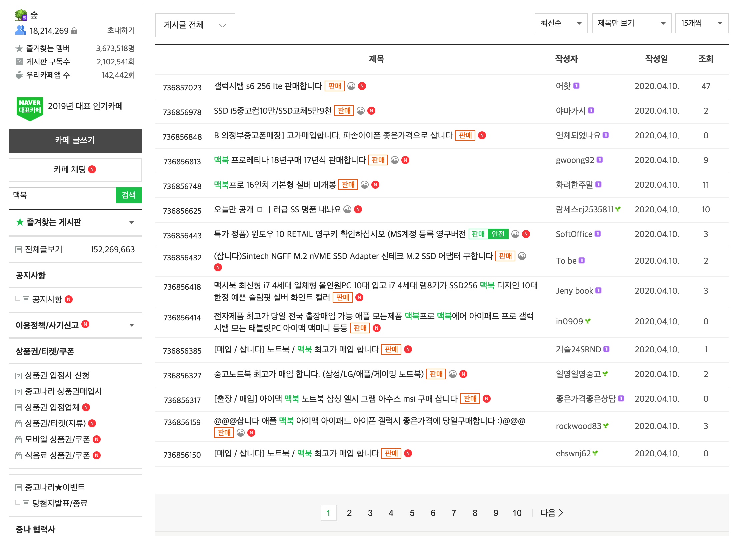This screenshot has height=536, width=756.
Task: Click the forest rank icon beside 숲
Action: click(x=21, y=15)
